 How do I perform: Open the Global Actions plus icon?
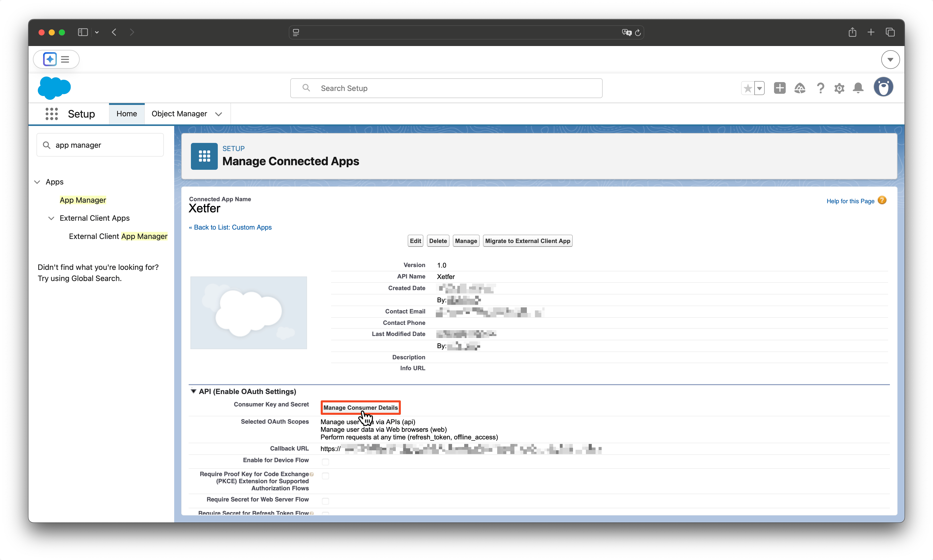pos(779,88)
